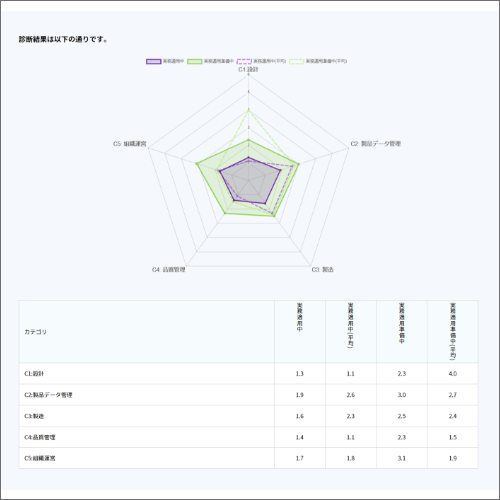Click the 4.0 value in the C1 row

[x=453, y=374]
